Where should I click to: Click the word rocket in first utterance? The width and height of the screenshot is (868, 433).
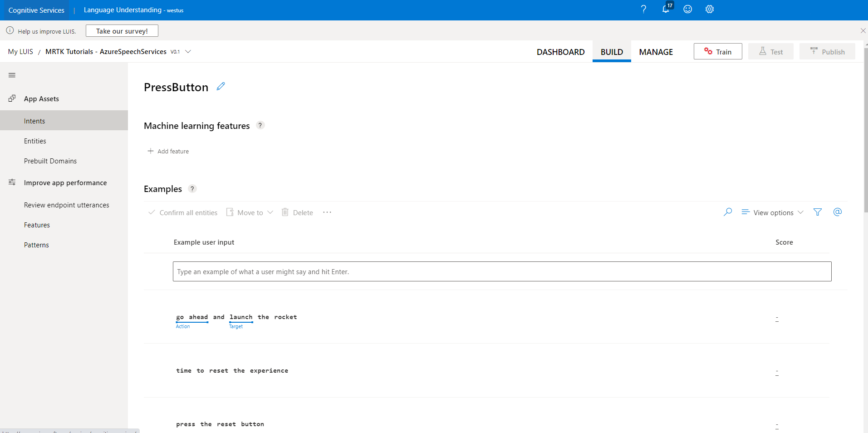tap(285, 317)
